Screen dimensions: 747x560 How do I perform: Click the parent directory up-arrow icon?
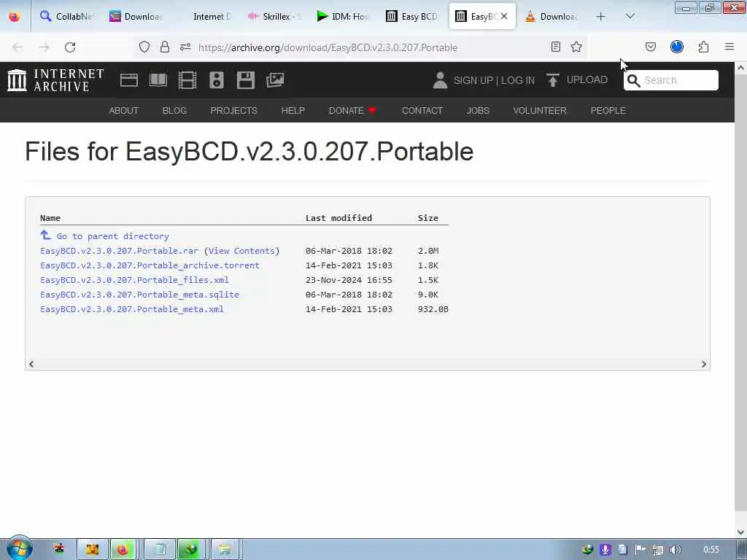coord(45,236)
